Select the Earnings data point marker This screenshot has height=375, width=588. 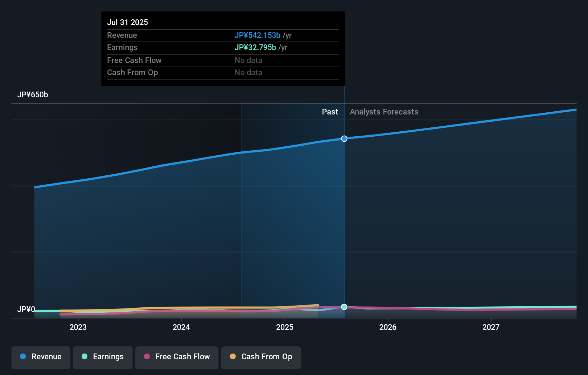pyautogui.click(x=344, y=307)
